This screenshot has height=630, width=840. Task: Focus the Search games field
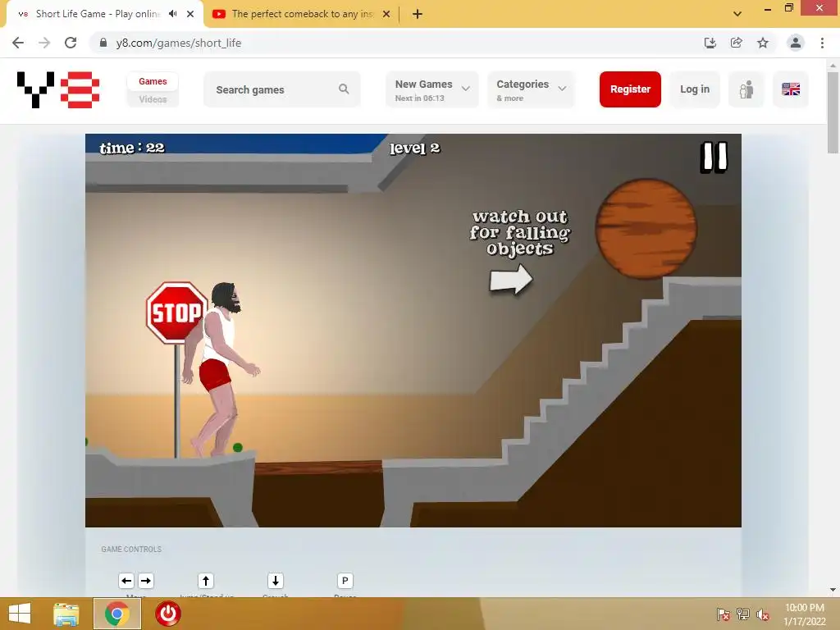point(282,89)
